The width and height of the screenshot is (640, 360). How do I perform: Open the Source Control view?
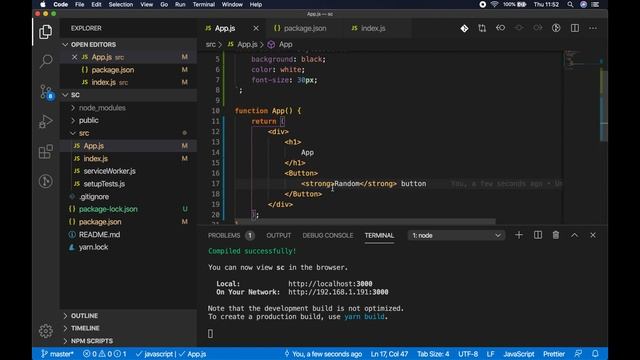(46, 92)
